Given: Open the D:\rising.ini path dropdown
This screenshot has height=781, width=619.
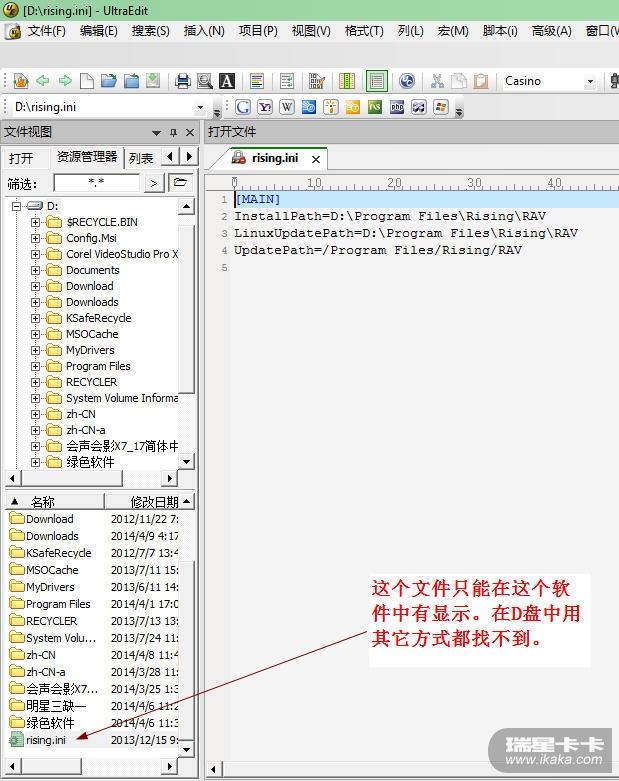Looking at the screenshot, I should click(200, 107).
